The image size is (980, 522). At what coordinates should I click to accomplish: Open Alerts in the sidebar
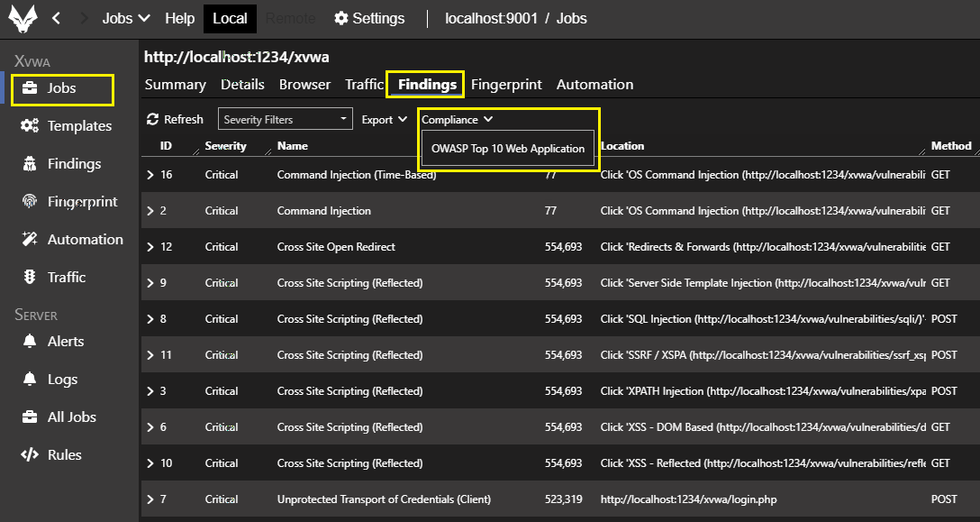click(x=66, y=341)
